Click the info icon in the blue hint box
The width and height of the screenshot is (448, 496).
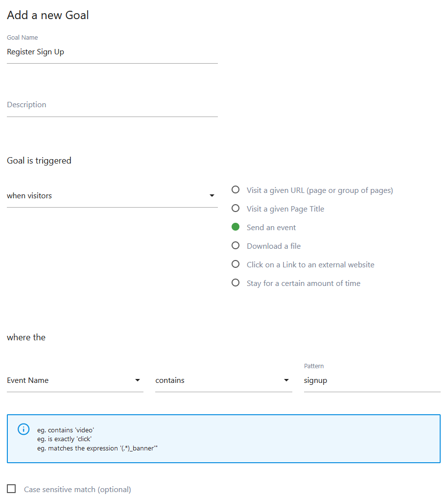pos(23,429)
